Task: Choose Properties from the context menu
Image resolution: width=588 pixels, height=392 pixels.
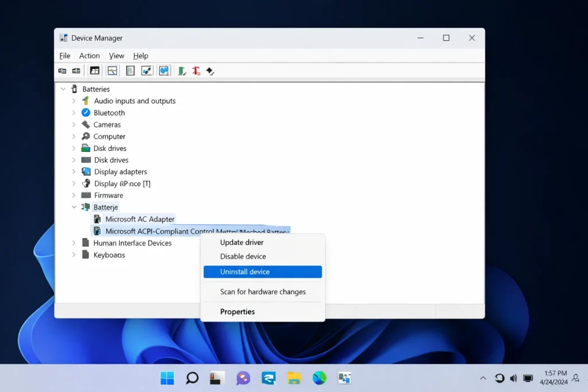Action: click(x=238, y=311)
